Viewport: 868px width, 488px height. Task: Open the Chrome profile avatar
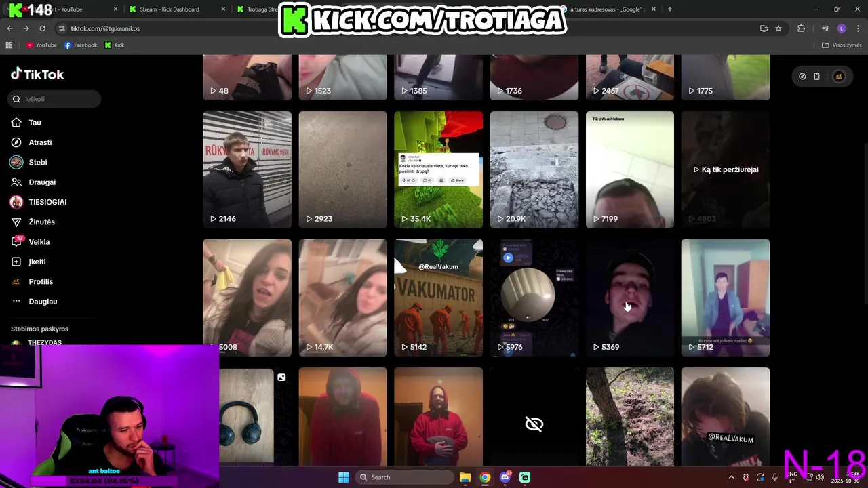coord(842,28)
